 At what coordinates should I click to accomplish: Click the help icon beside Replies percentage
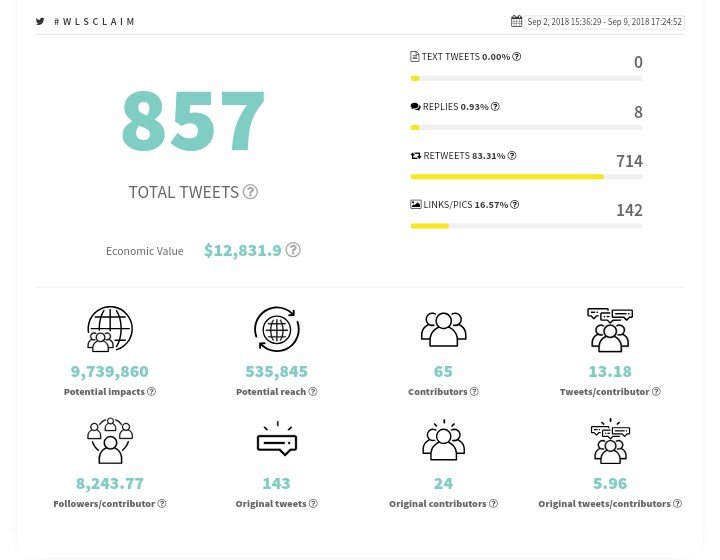click(495, 107)
